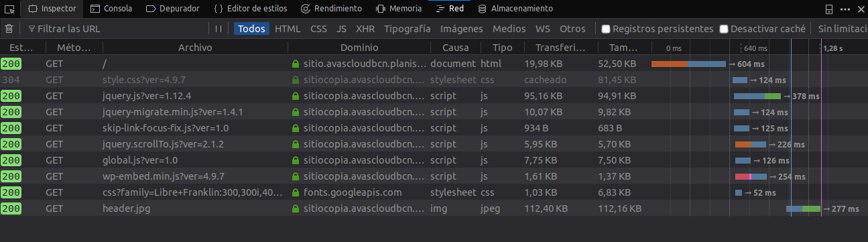Click lock icon for fonts.googleapis.com
Viewport: 868px width, 242px height.
pyautogui.click(x=295, y=192)
